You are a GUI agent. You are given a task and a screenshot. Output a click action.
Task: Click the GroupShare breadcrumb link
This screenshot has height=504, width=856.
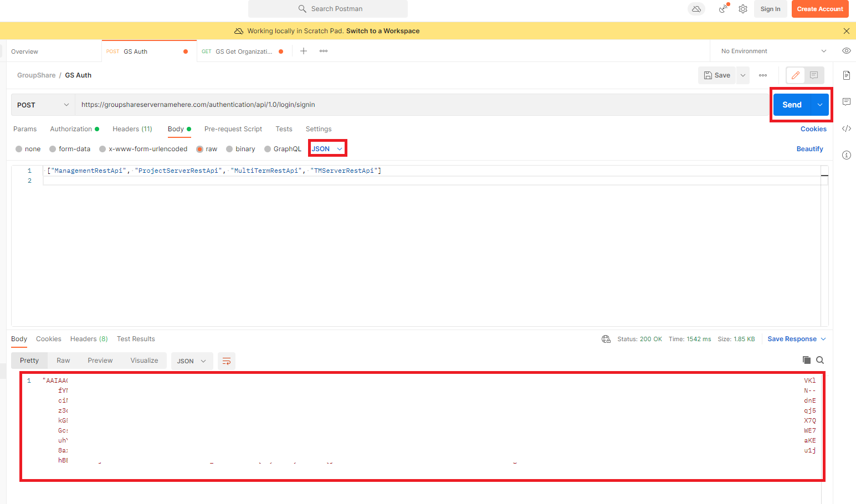point(37,75)
